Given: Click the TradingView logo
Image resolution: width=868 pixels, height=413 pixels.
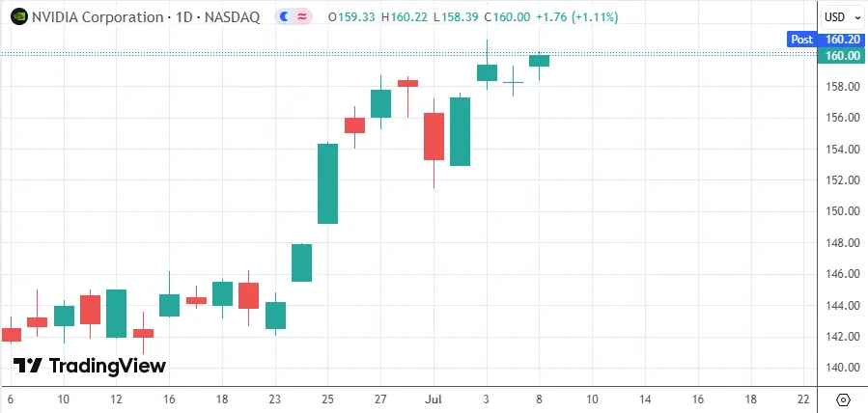Looking at the screenshot, I should (90, 366).
